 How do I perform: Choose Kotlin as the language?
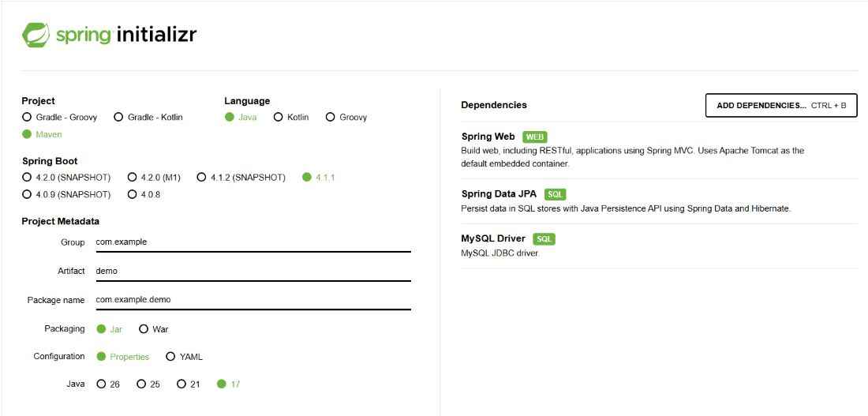292,118
